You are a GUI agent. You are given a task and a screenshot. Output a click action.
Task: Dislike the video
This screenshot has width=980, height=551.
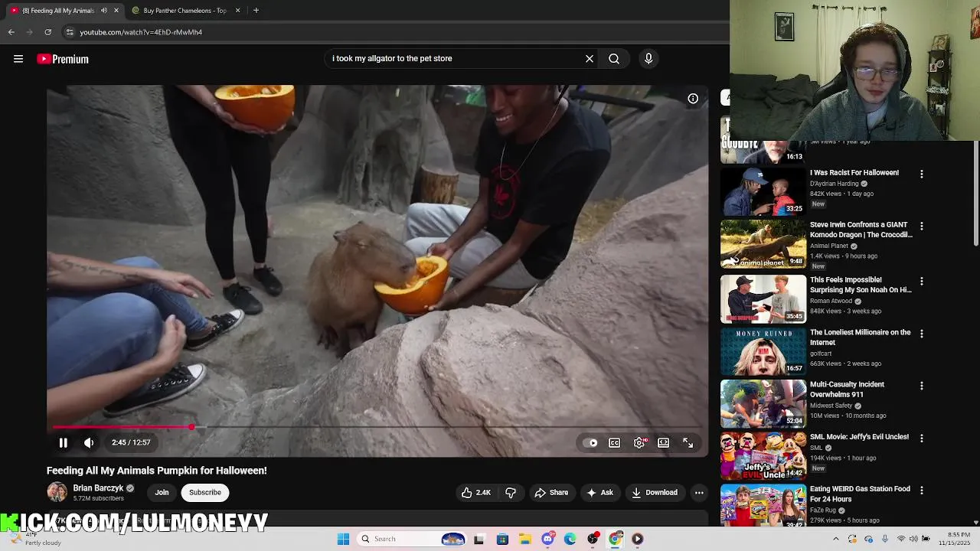(511, 493)
